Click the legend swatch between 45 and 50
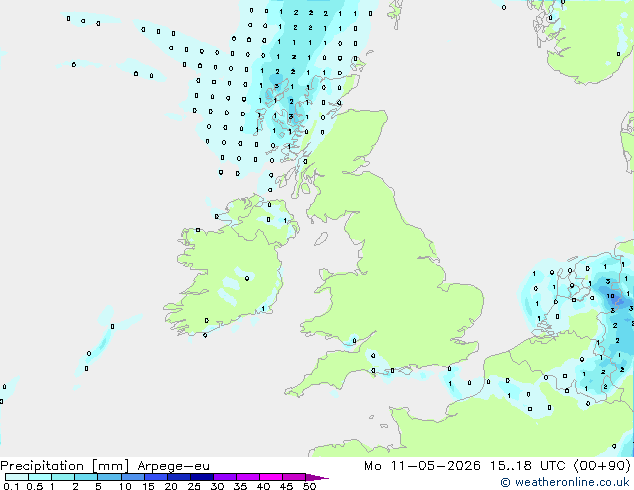 tap(294, 477)
